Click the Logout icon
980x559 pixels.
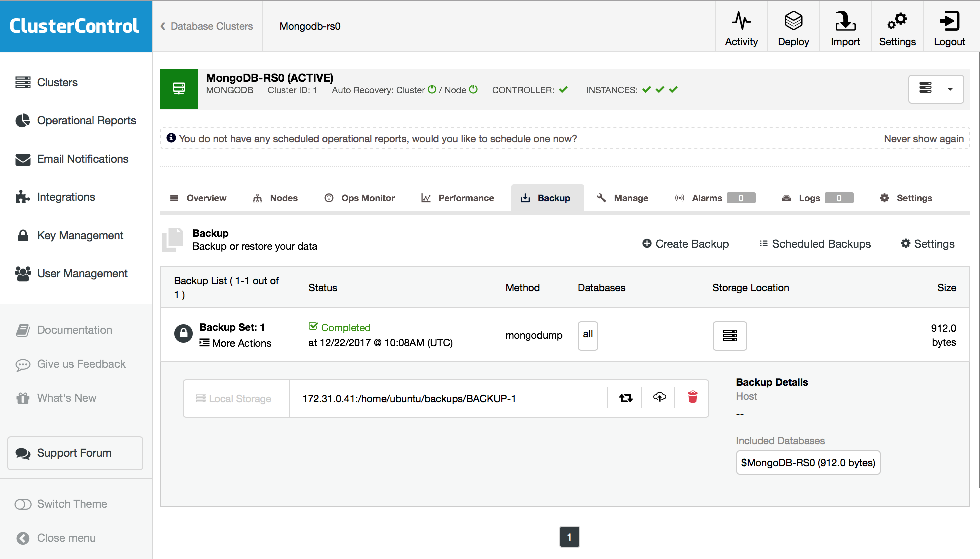point(949,21)
